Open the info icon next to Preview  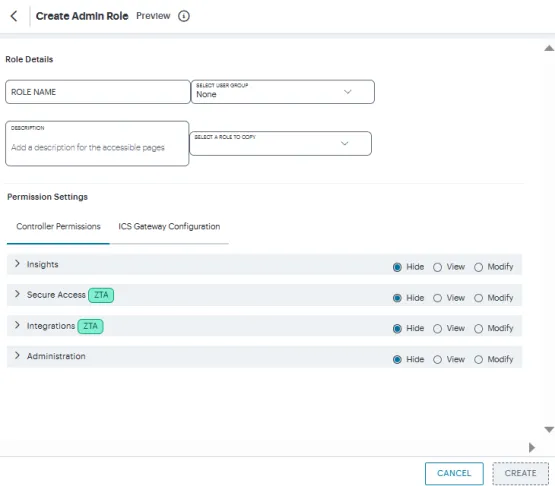pyautogui.click(x=184, y=16)
